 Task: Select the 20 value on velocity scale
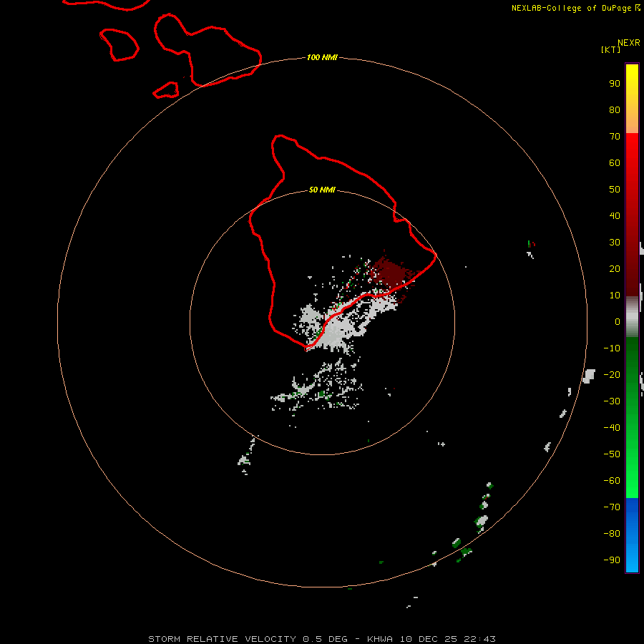615,268
